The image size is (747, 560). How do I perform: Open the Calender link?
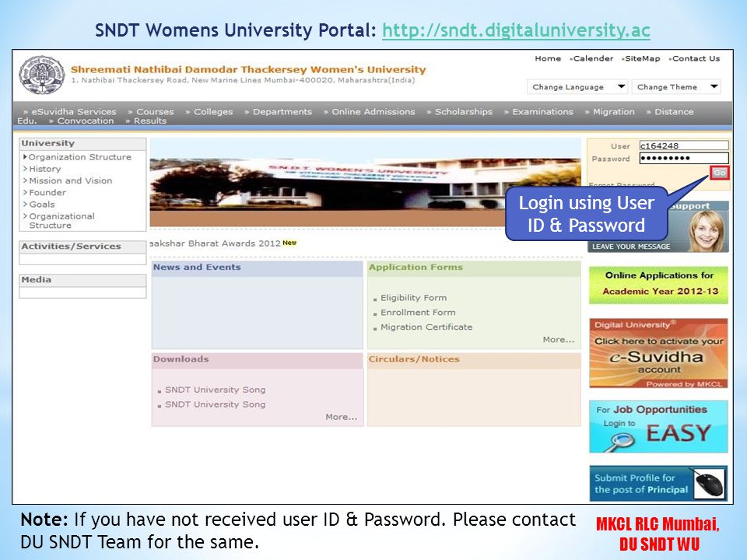point(593,58)
